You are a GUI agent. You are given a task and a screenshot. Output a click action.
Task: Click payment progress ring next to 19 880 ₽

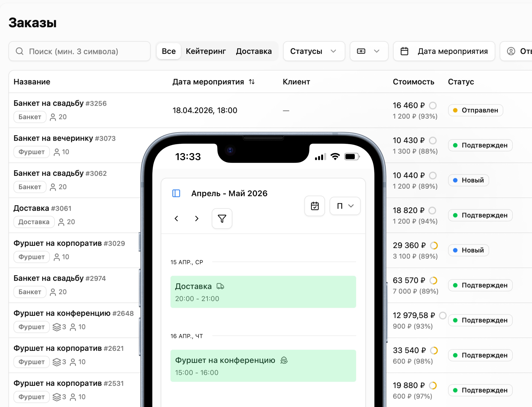pyautogui.click(x=433, y=386)
